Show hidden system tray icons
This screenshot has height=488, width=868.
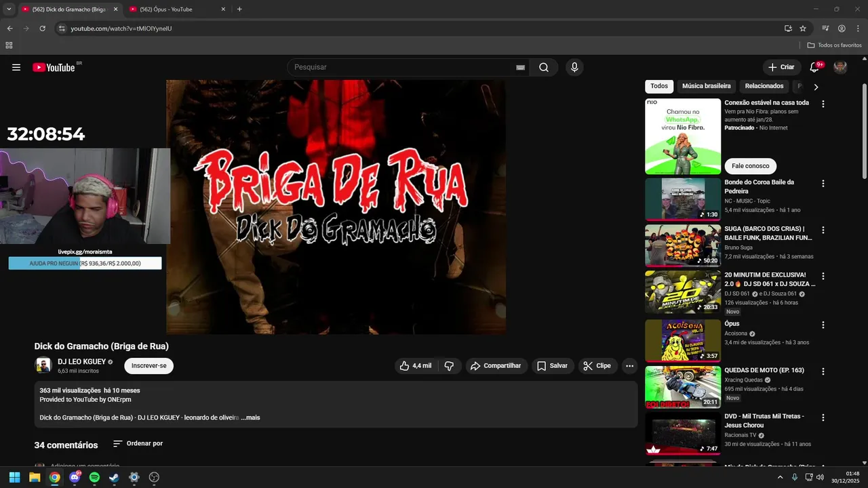click(780, 477)
